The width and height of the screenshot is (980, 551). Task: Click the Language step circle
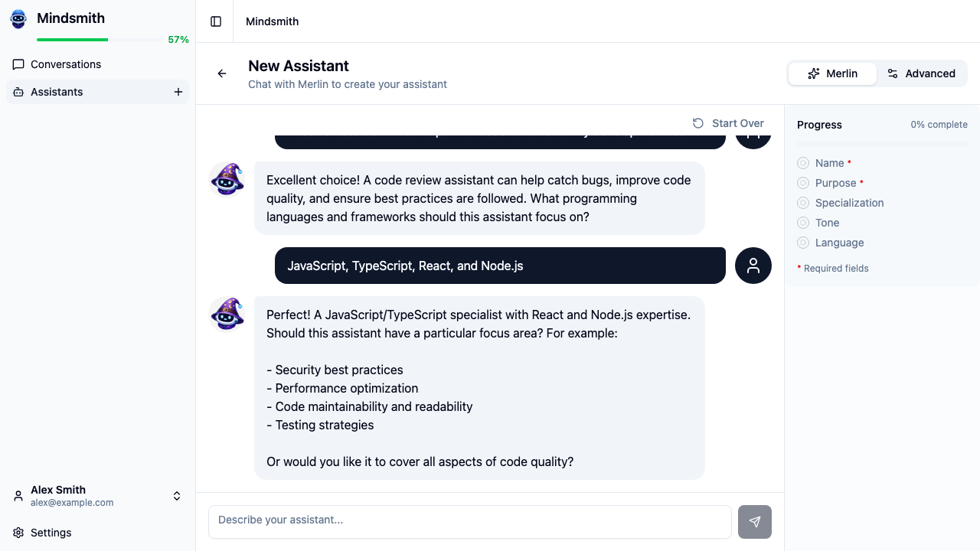pos(802,243)
